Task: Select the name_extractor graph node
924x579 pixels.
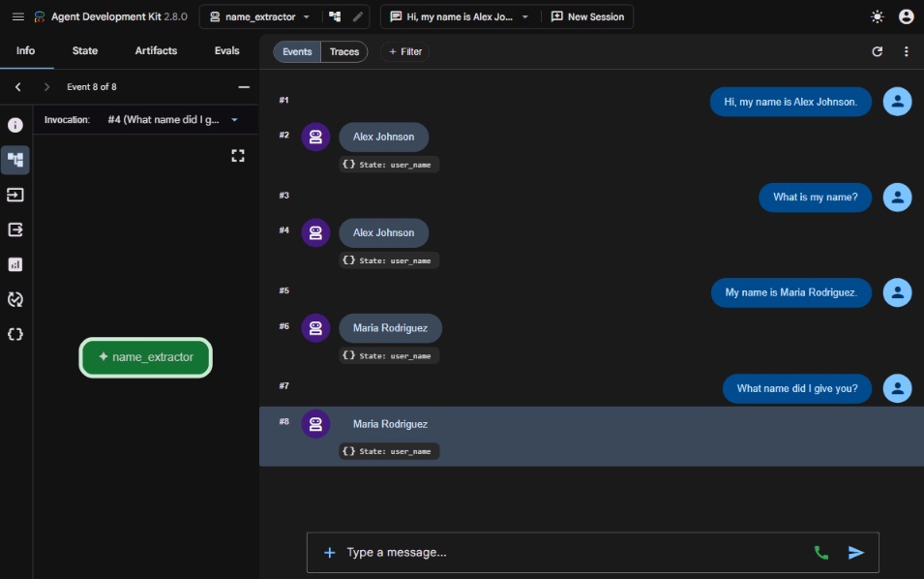Action: [145, 356]
